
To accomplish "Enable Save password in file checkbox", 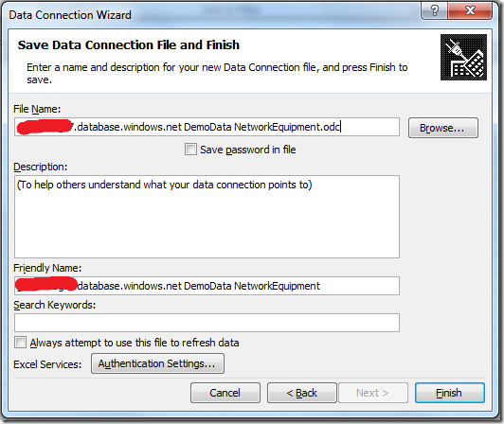I will [190, 149].
